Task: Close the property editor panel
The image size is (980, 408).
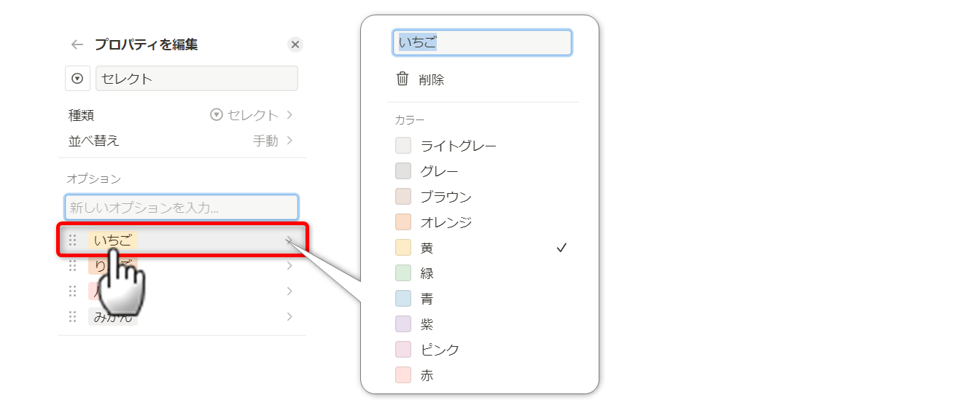Action: tap(295, 44)
